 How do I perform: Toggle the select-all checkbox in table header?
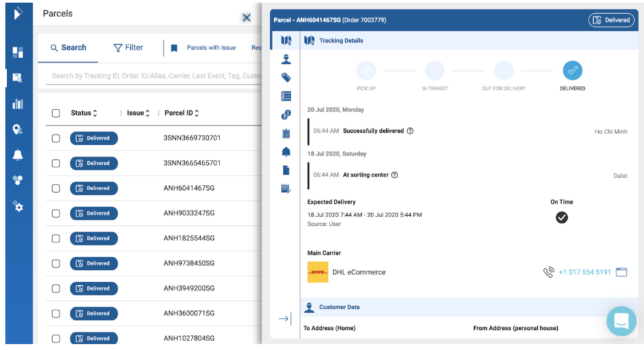[56, 113]
